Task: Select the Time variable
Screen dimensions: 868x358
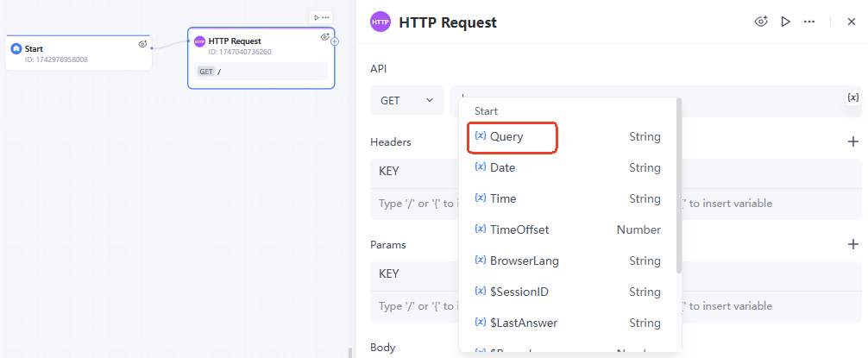Action: [569, 198]
